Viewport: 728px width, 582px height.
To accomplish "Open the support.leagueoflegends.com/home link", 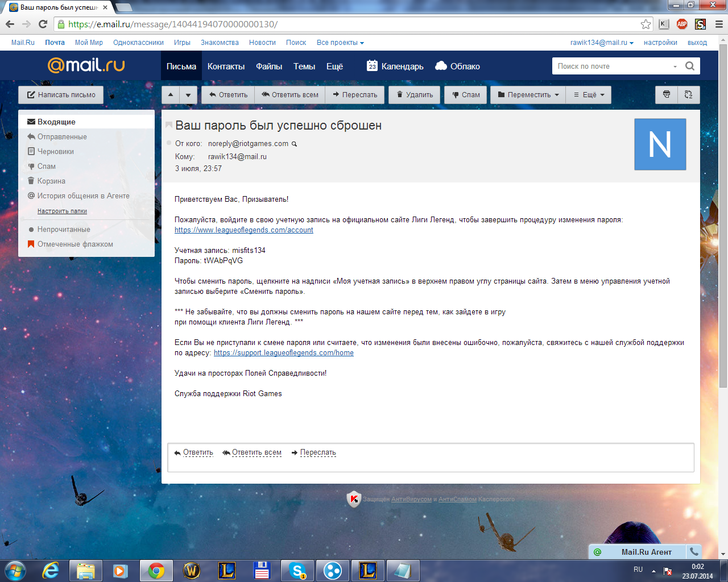I will click(284, 353).
